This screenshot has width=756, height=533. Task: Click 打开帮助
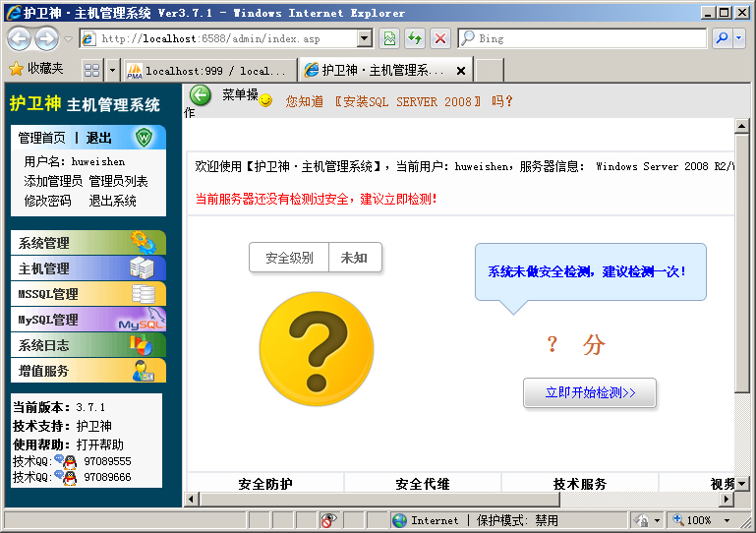pyautogui.click(x=100, y=444)
